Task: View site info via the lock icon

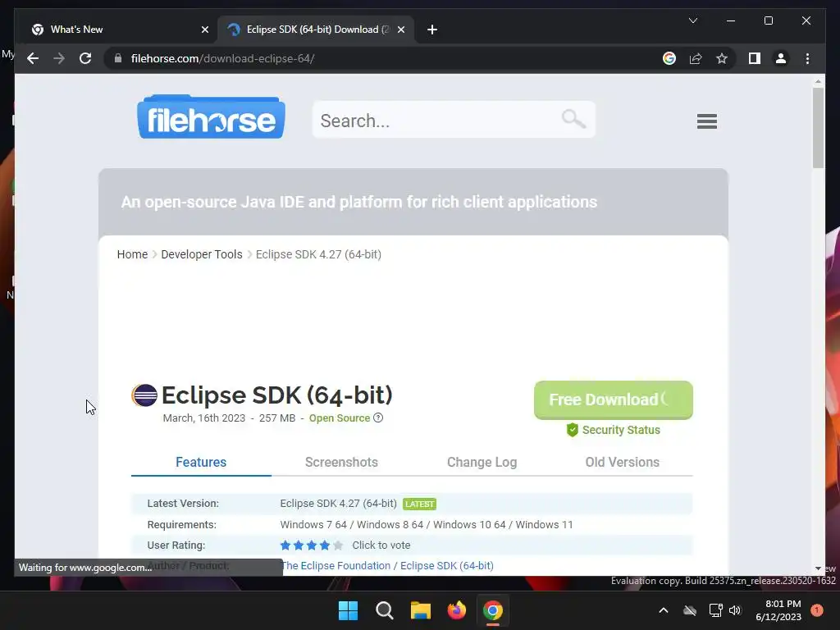Action: click(x=118, y=58)
